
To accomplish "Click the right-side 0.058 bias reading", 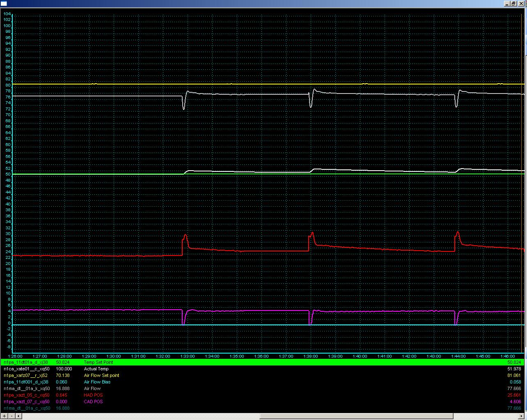I will pos(516,382).
